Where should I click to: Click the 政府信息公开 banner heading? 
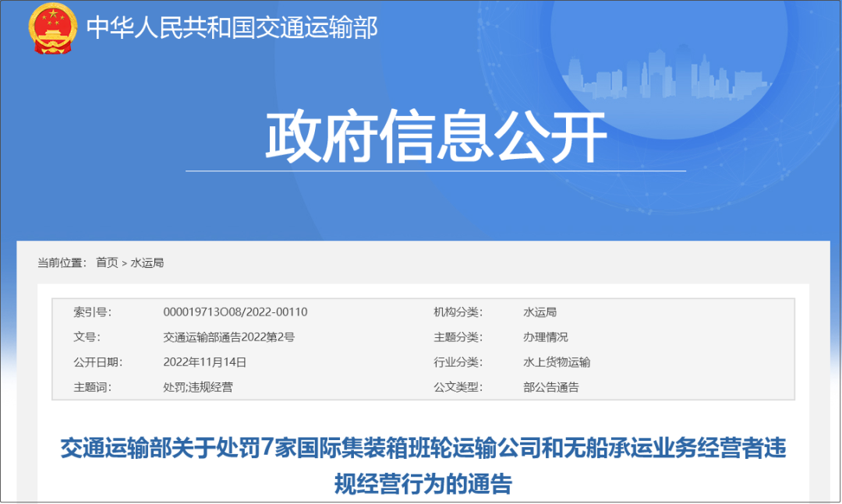pos(436,137)
